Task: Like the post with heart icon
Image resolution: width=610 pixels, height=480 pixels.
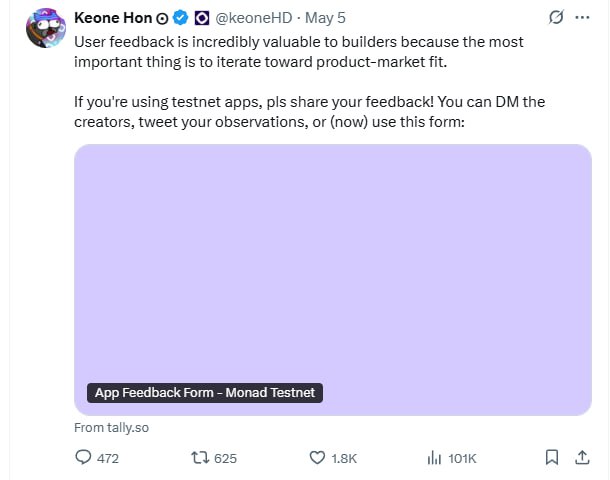Action: click(317, 457)
